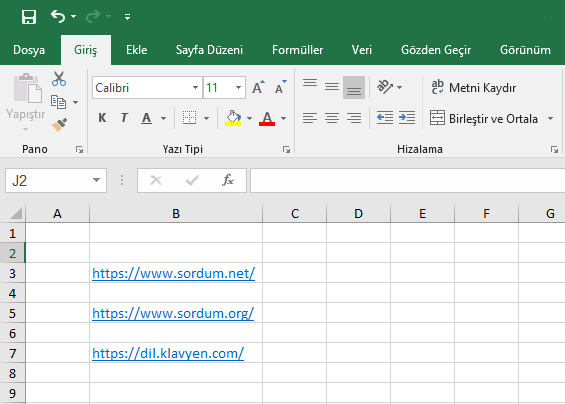Open the https://www.sordum.net/ link

(x=174, y=274)
